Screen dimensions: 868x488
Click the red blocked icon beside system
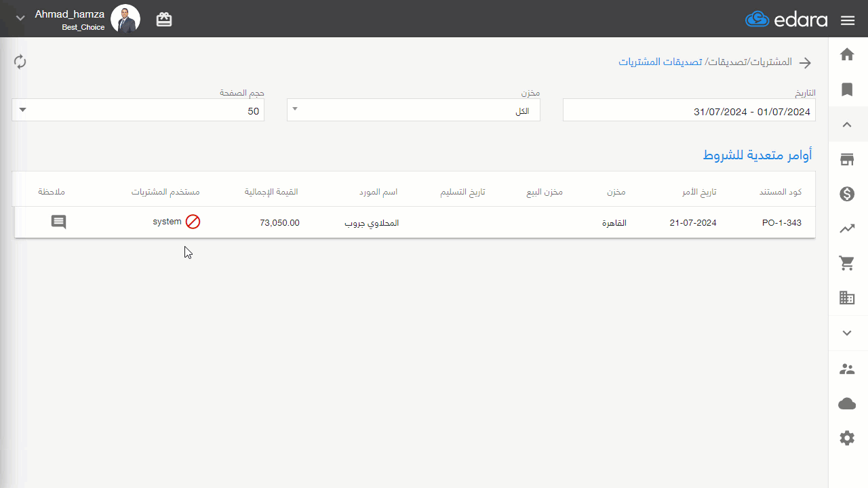pos(193,222)
